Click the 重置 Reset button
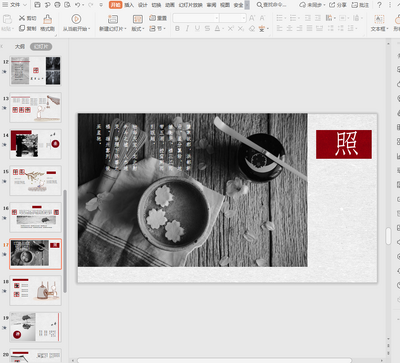The image size is (400, 363). tap(158, 18)
